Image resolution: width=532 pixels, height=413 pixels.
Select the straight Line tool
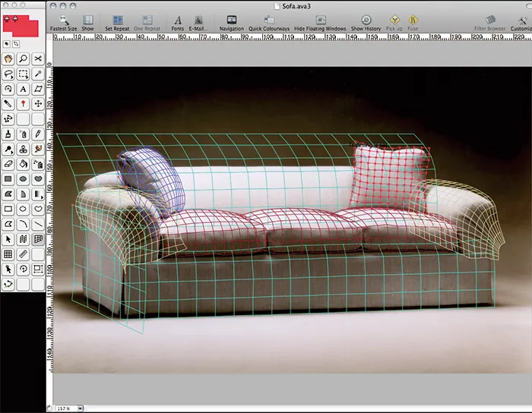[38, 224]
